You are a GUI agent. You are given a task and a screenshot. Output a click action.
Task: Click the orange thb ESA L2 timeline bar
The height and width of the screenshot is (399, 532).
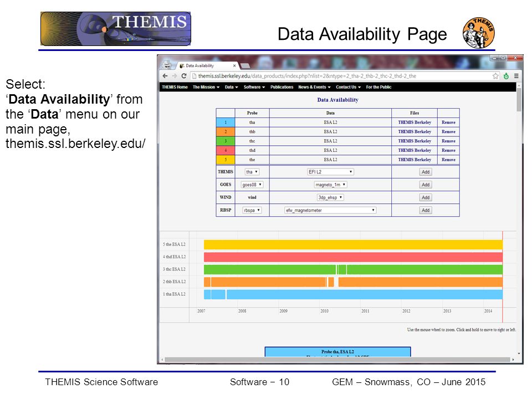coord(353,282)
